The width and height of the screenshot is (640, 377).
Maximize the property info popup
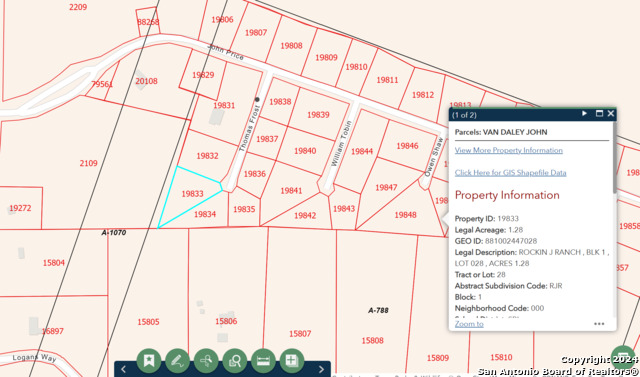pos(599,113)
